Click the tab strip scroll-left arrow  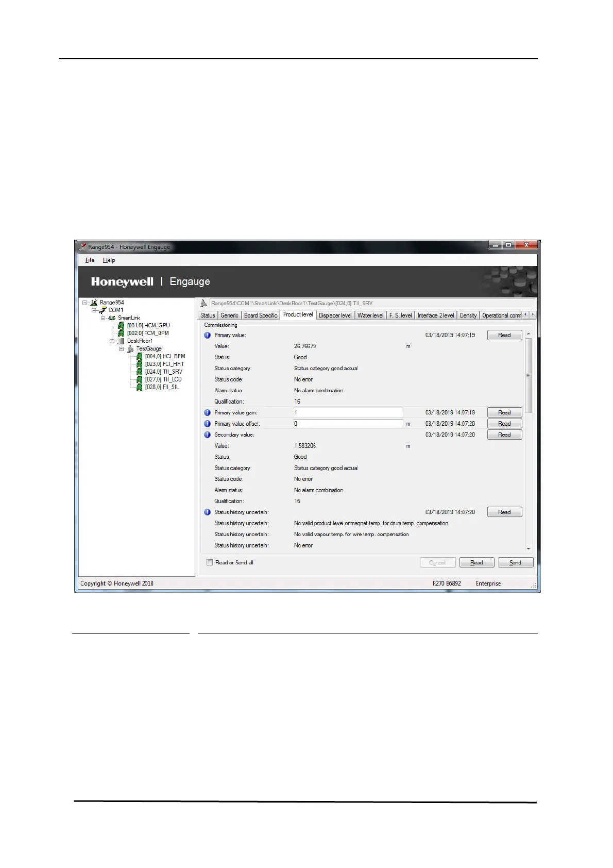(525, 315)
